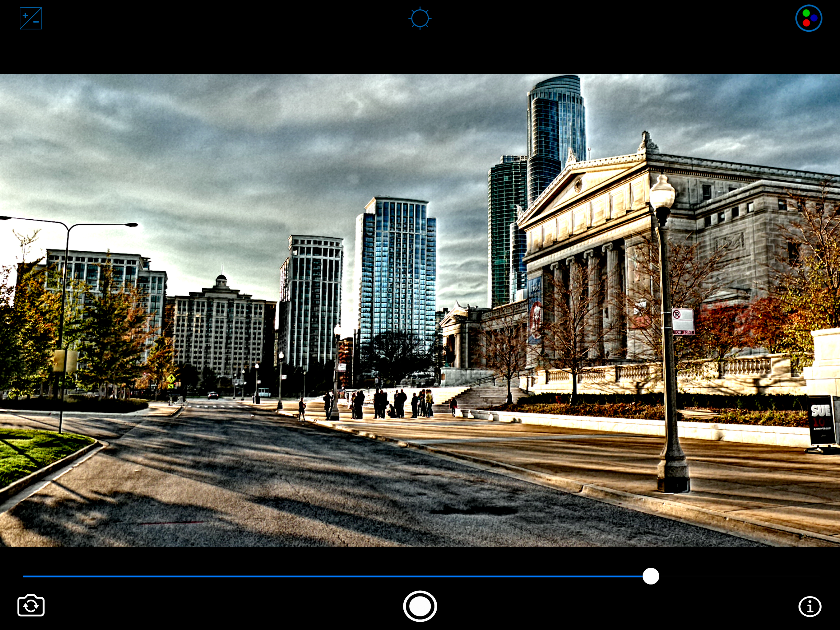The image size is (840, 630).
Task: Switch cameras with the flip camera icon
Action: 31,606
